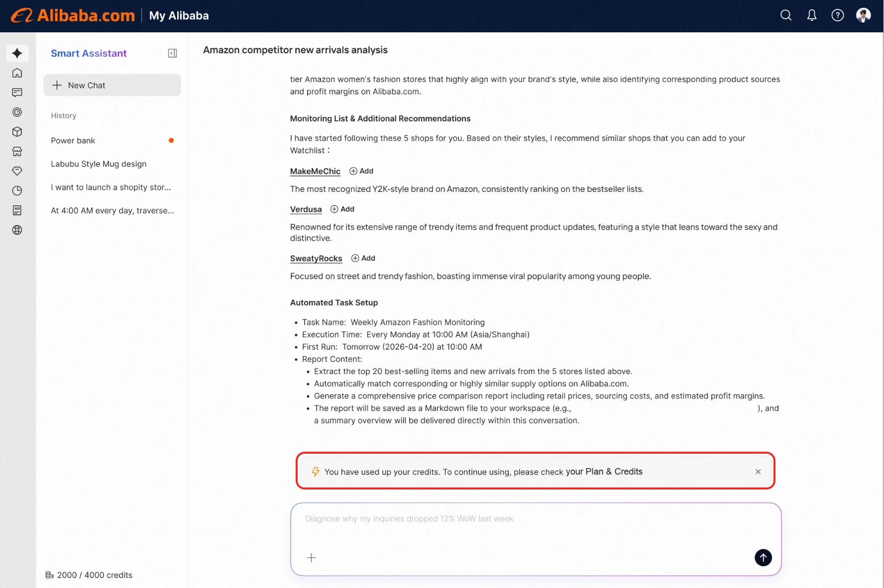Viewport: 884px width, 588px height.
Task: Add Verdusa to the watchlist
Action: click(x=342, y=209)
